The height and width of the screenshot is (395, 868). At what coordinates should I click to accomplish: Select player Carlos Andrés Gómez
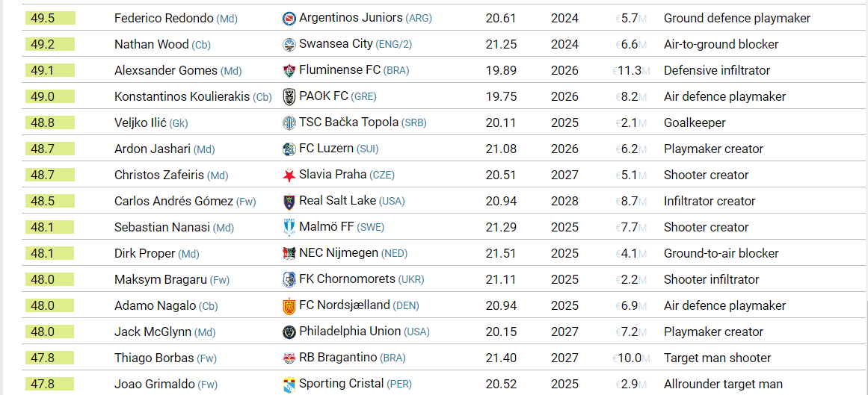point(173,202)
